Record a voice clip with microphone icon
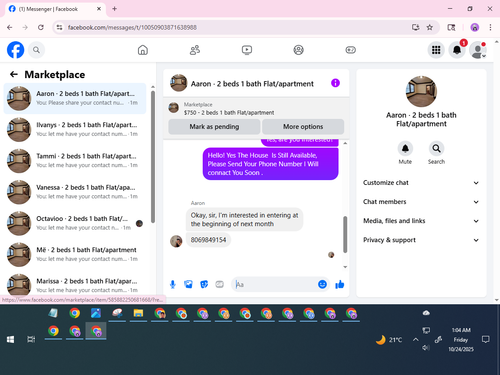 pyautogui.click(x=173, y=284)
